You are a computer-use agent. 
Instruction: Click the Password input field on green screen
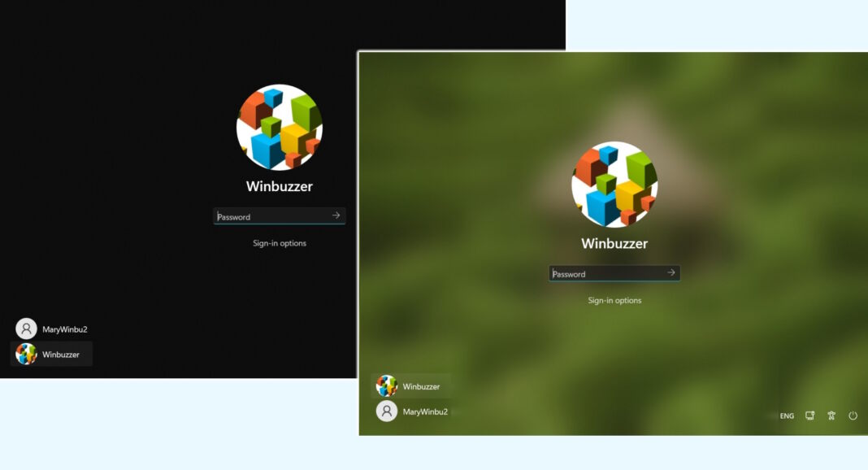pyautogui.click(x=601, y=273)
